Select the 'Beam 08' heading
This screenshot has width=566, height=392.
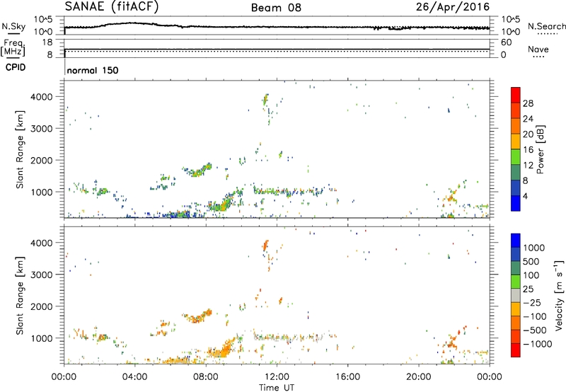click(x=276, y=8)
